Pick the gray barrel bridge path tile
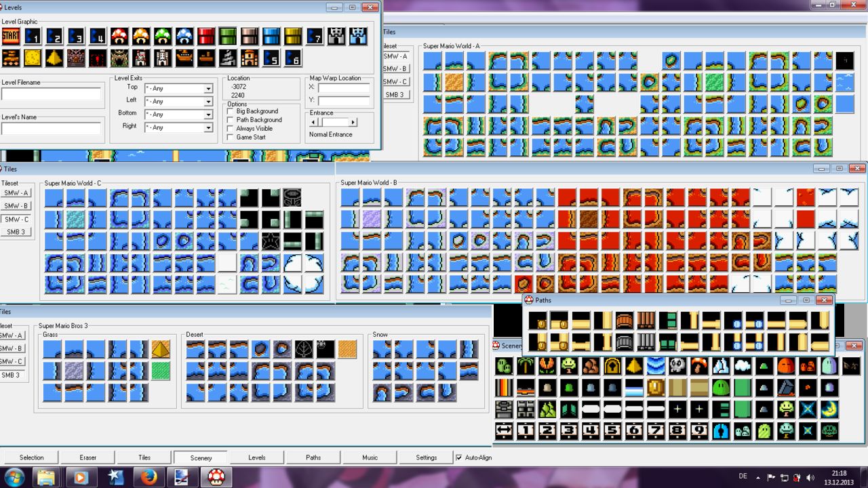 tap(625, 342)
